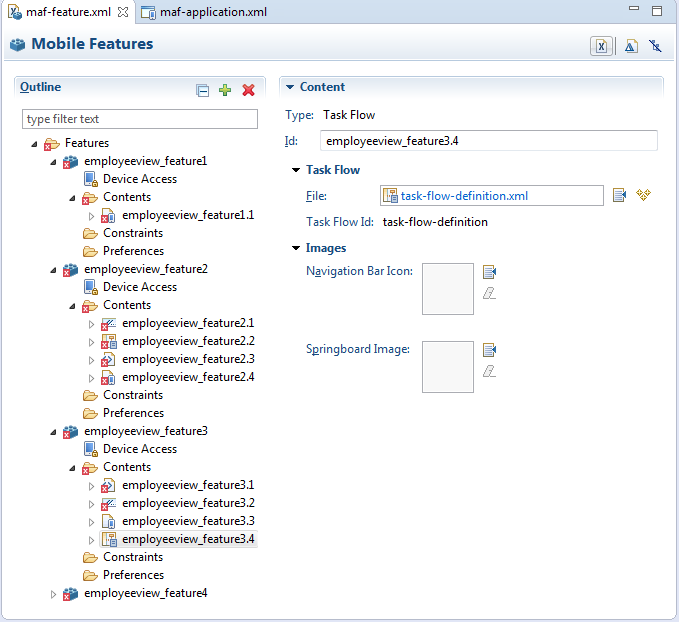
Task: Click the maf-feature.xml tab file icon
Action: pos(15,12)
